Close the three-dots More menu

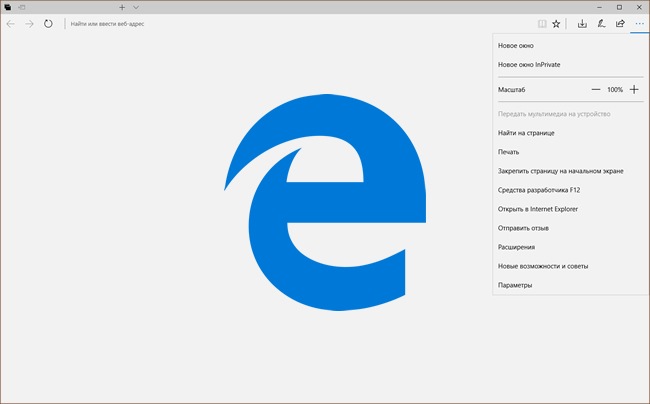coord(640,24)
